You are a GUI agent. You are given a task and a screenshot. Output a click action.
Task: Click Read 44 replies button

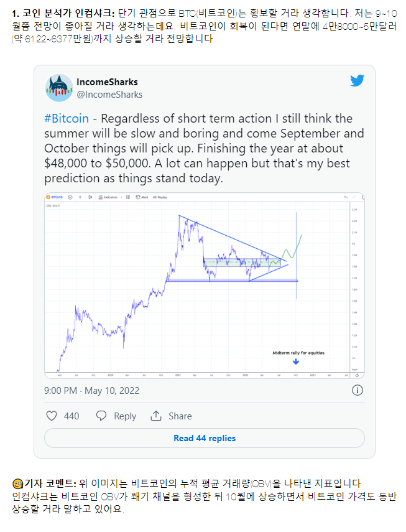pyautogui.click(x=205, y=438)
